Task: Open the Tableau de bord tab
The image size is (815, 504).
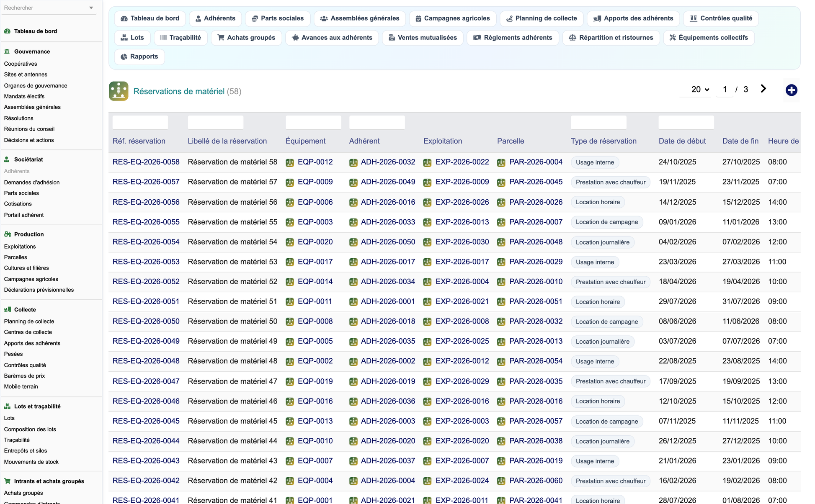Action: point(150,18)
